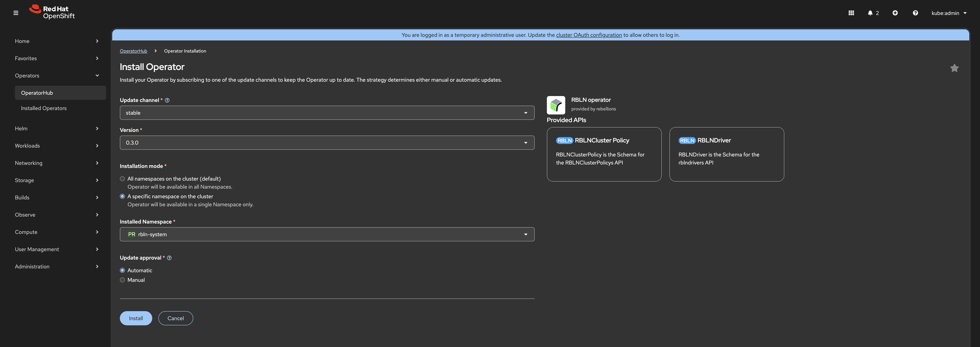Toggle the hamburger navigation menu
The image size is (980, 347).
16,13
